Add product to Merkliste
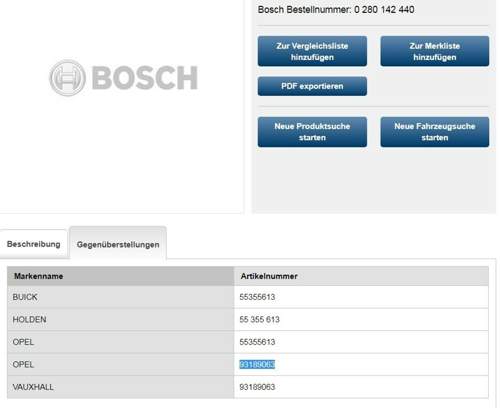This screenshot has width=500, height=408. pyautogui.click(x=435, y=51)
